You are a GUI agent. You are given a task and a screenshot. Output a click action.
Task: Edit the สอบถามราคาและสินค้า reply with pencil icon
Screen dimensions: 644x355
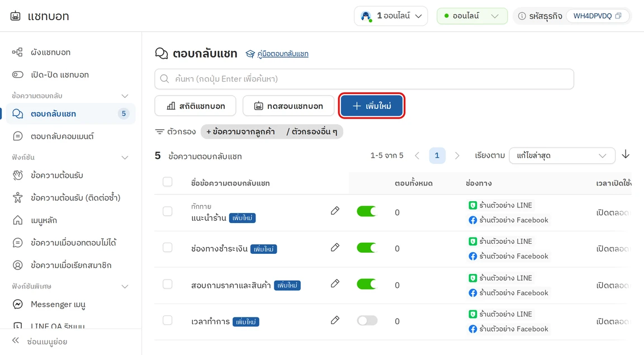pyautogui.click(x=335, y=283)
